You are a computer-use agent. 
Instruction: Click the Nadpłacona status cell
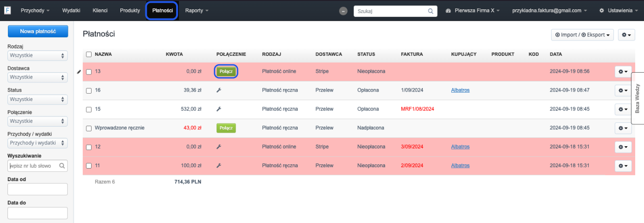click(370, 128)
